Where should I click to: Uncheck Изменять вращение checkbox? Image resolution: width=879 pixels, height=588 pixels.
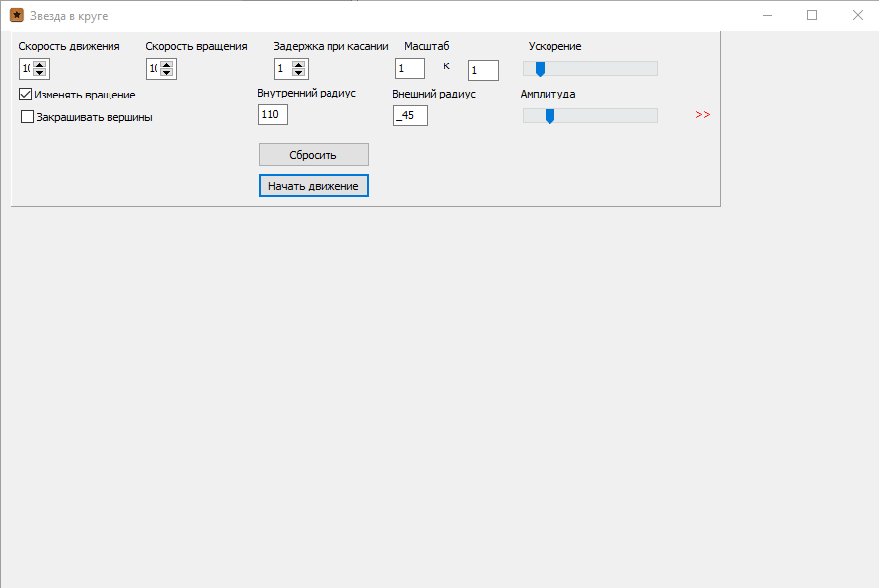point(25,95)
